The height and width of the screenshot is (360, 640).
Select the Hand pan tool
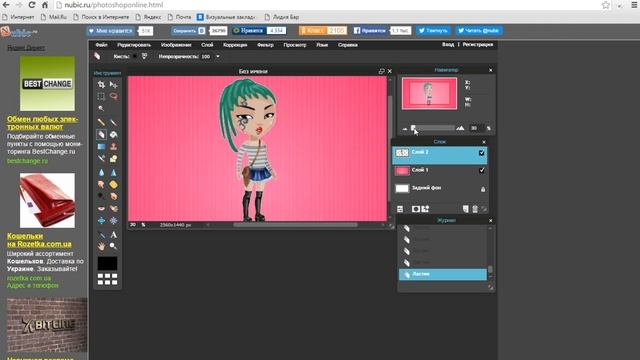[x=101, y=246]
